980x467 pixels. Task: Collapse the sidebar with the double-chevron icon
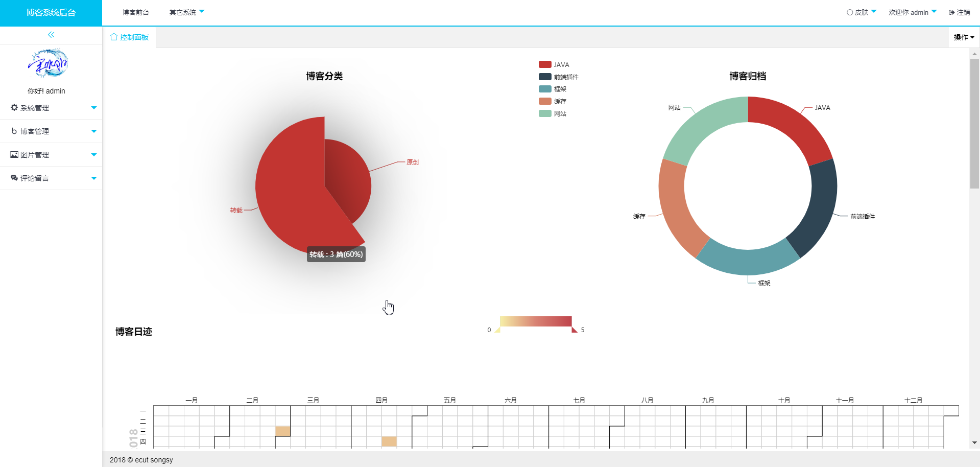51,35
